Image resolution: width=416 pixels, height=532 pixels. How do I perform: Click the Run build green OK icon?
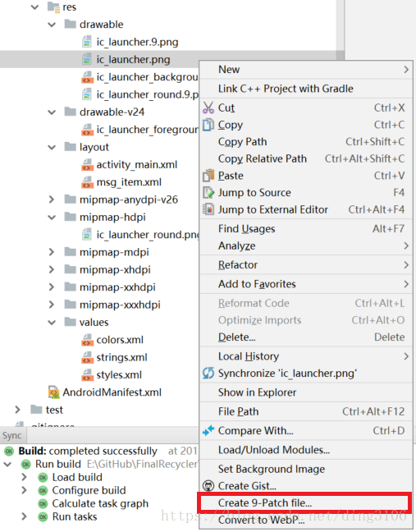pos(25,464)
